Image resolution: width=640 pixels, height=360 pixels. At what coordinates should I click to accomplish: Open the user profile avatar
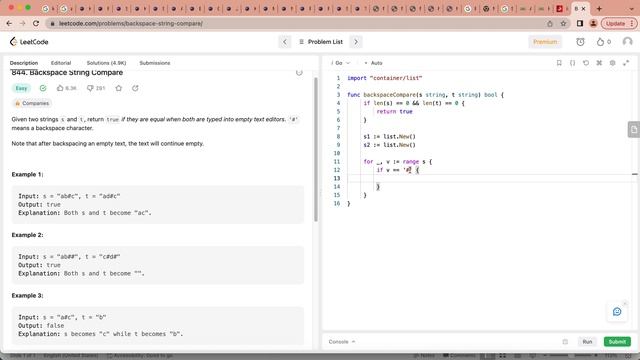(627, 42)
